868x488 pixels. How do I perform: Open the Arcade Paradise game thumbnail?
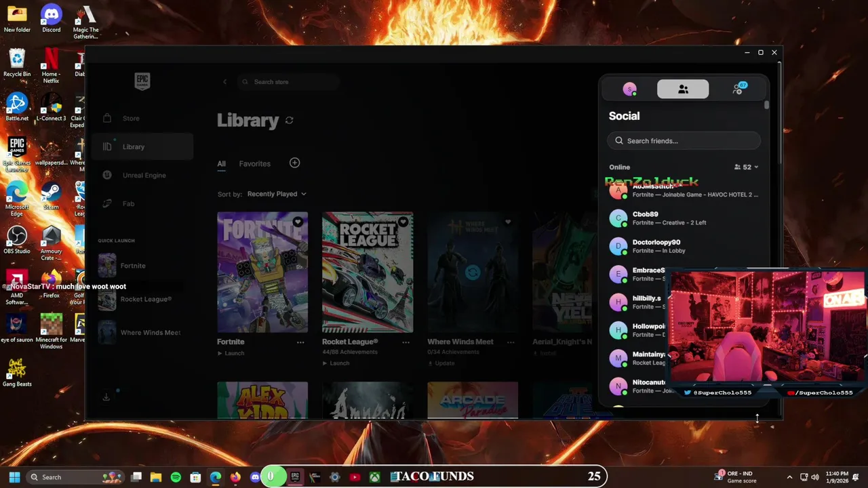click(473, 400)
